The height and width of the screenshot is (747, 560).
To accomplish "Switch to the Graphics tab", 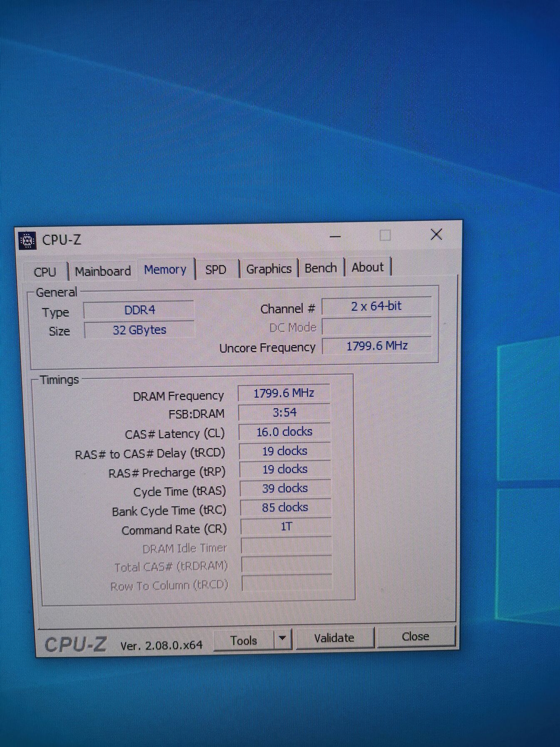I will (269, 269).
